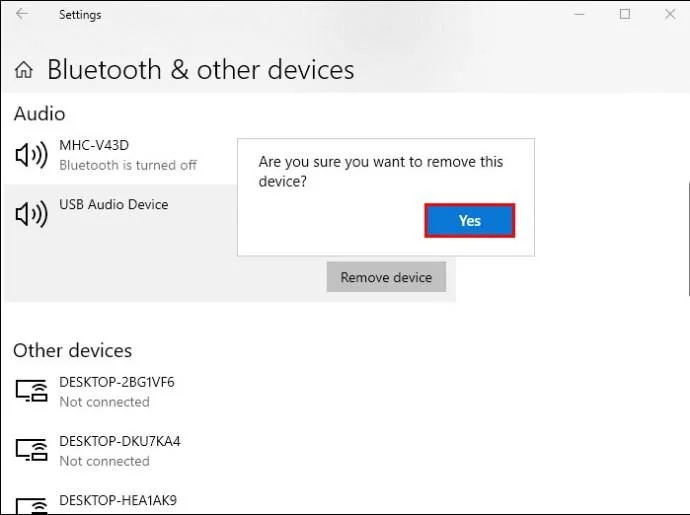Select DESKTOP-DKU7KA4 in Other devices
This screenshot has height=515, width=690.
pyautogui.click(x=120, y=441)
